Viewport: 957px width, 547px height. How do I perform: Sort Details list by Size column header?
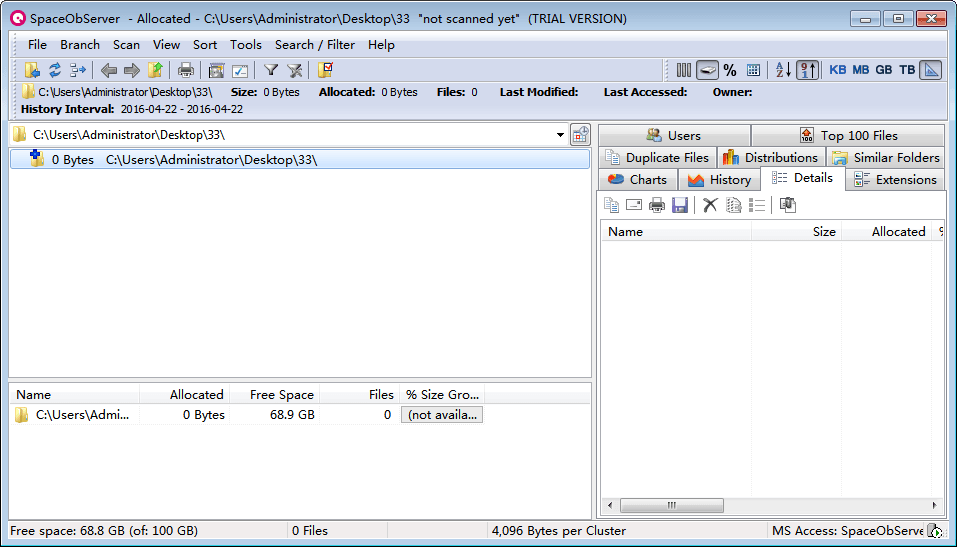pos(796,231)
